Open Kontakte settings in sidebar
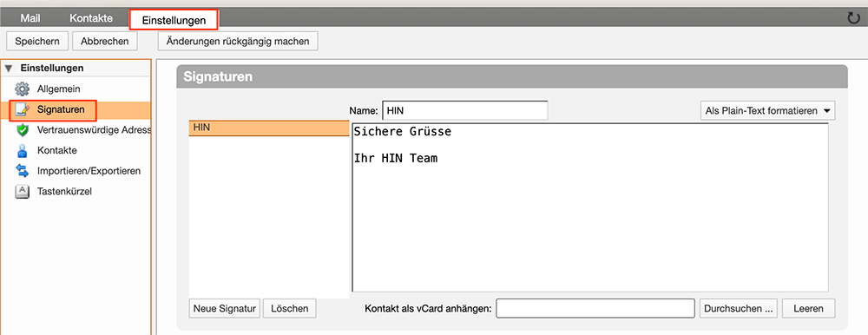Screen dimensions: 868x335 [57, 151]
